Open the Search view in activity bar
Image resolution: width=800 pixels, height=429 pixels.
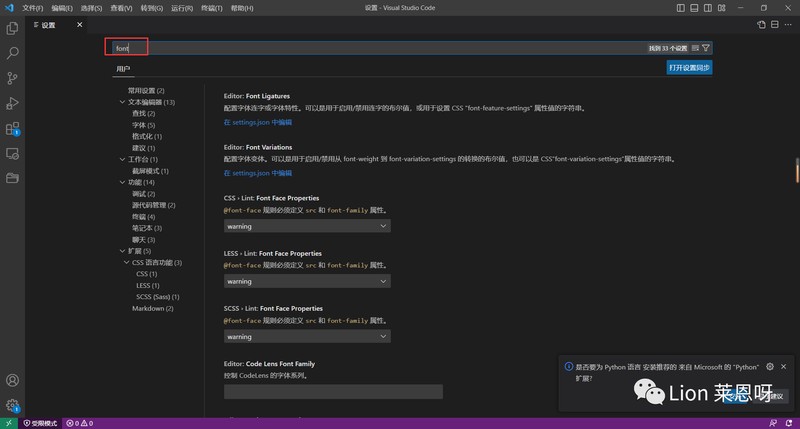12,53
